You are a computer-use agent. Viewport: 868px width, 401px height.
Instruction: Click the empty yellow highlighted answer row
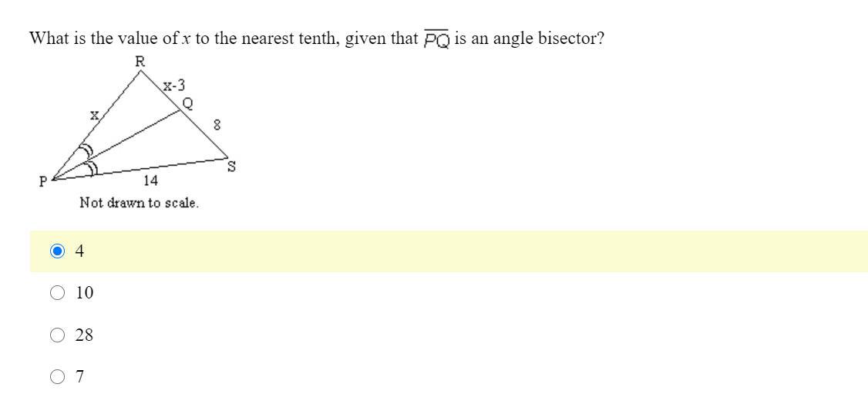tap(463, 251)
